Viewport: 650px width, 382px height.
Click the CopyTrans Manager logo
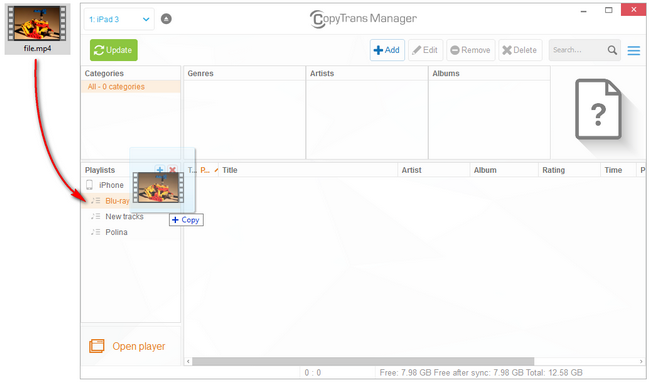363,19
